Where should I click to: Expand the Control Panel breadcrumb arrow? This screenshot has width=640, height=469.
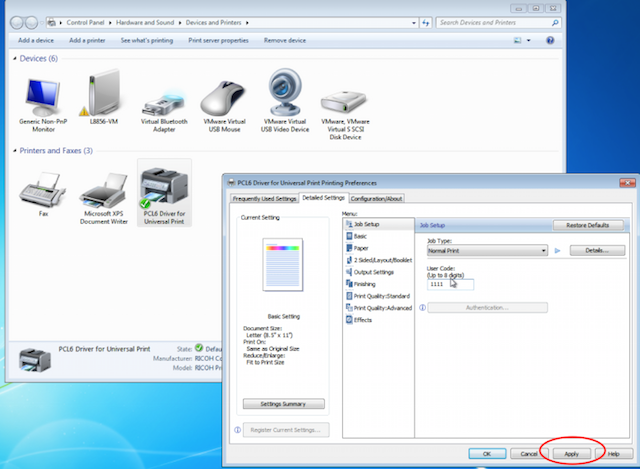[x=110, y=23]
